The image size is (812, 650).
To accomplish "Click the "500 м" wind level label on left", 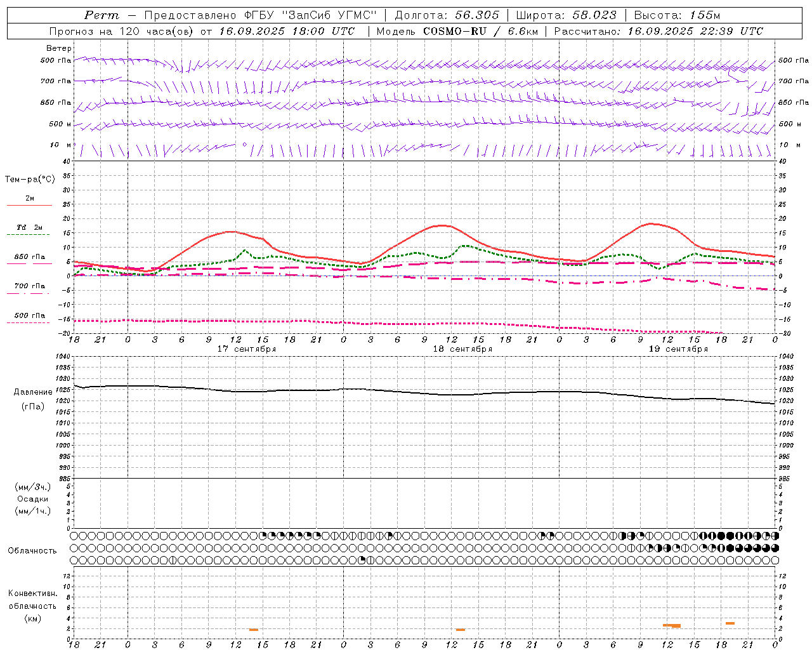I will [x=60, y=124].
